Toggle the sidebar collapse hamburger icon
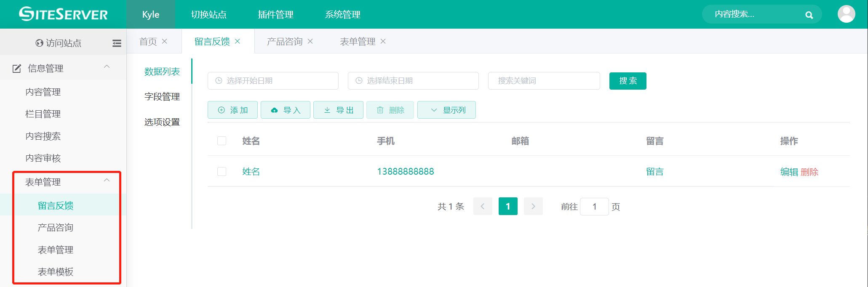 pyautogui.click(x=117, y=43)
